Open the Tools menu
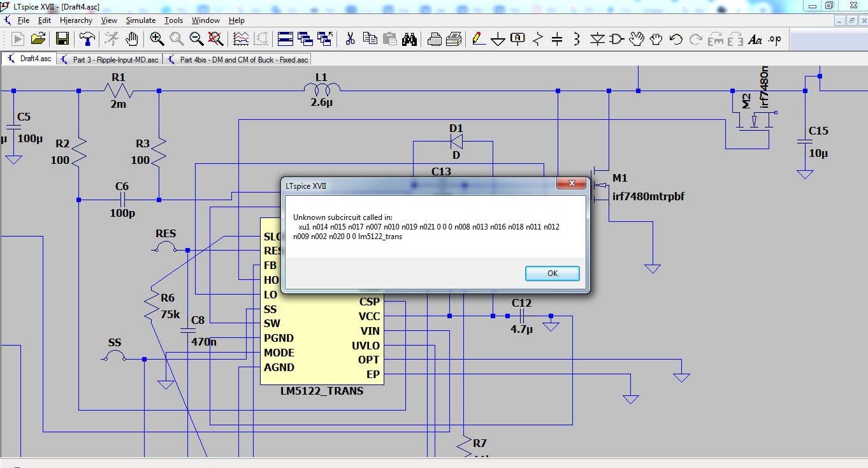868x468 pixels. (174, 20)
